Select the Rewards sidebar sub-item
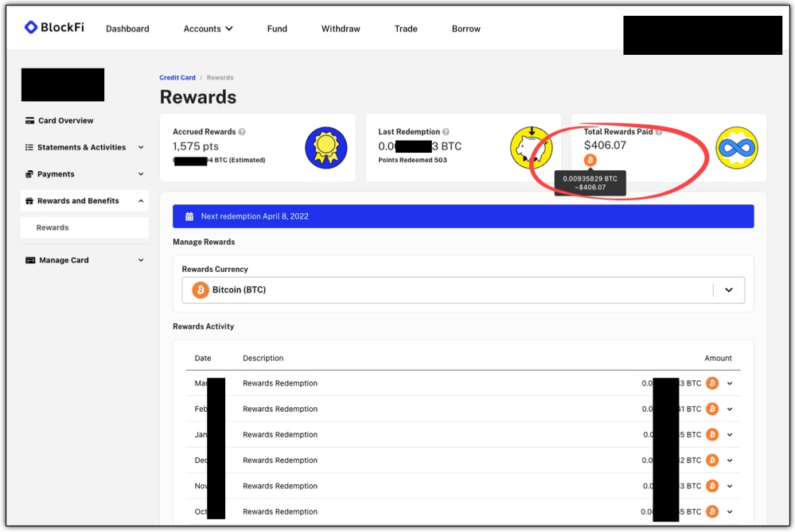The height and width of the screenshot is (532, 795). pyautogui.click(x=84, y=227)
